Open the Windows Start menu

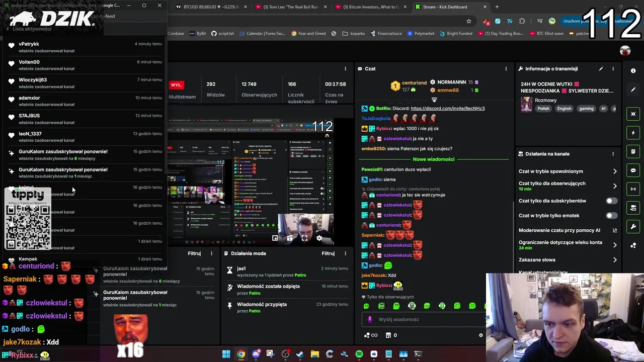[x=226, y=354]
